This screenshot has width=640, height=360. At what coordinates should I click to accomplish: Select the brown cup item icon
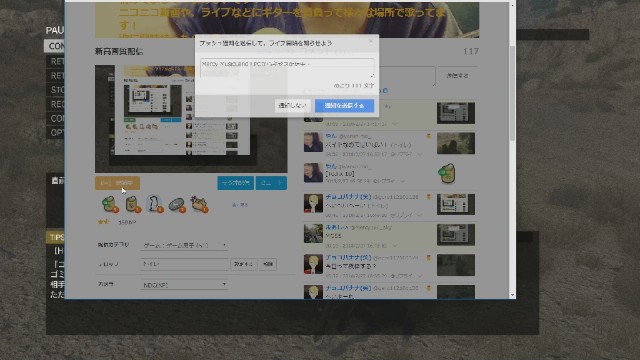(133, 204)
